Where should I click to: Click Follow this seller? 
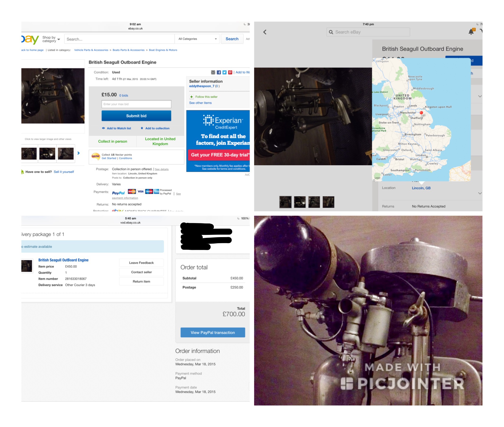tap(206, 97)
